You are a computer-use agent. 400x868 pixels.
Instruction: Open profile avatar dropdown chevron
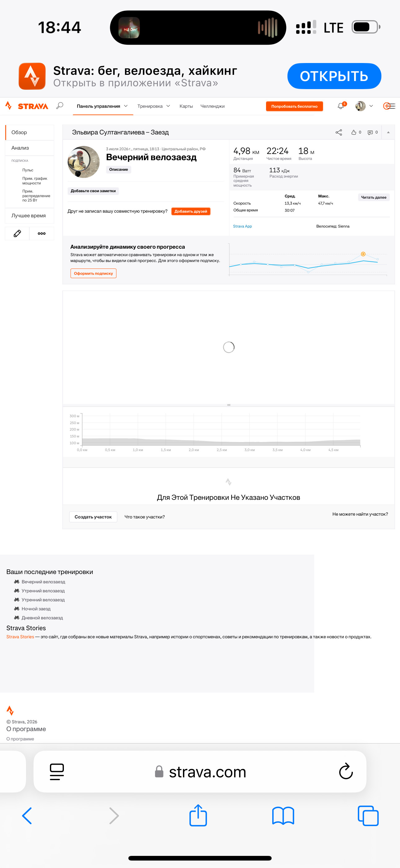coord(371,106)
